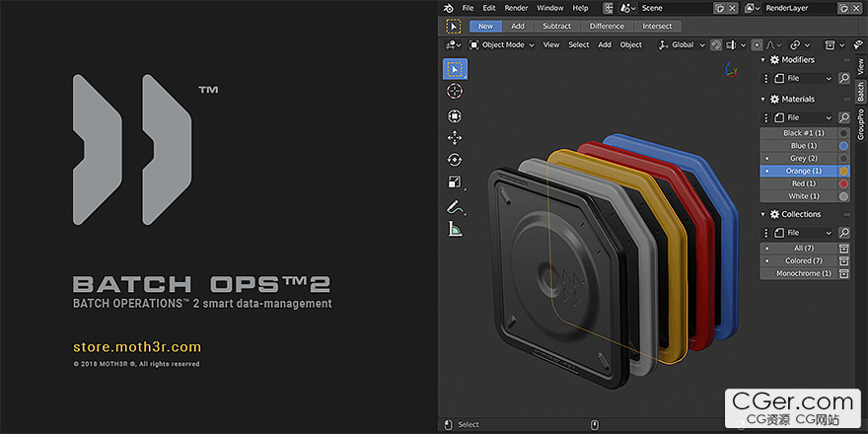
Task: Pick the Measure tool
Action: (x=455, y=229)
